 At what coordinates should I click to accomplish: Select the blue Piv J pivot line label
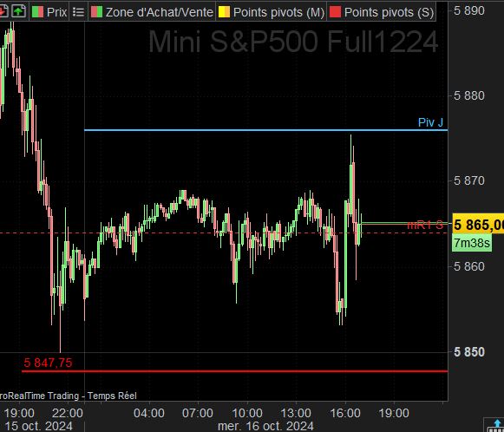(430, 122)
